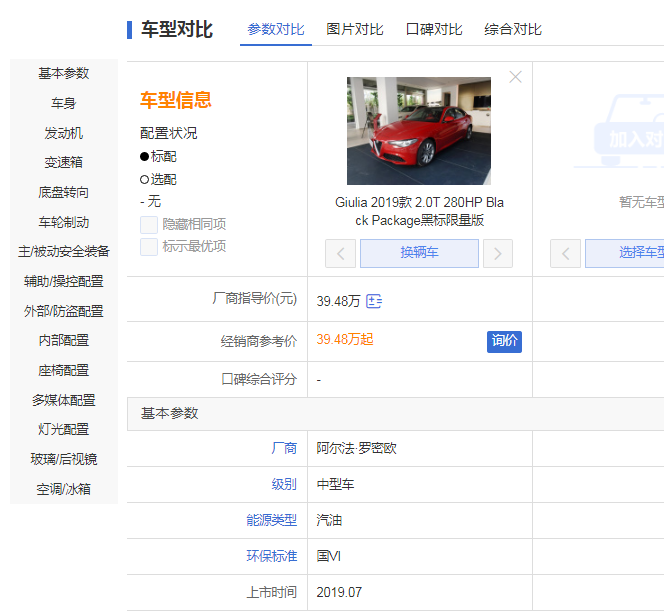Select 主/被动安全装备 in the sidebar
The height and width of the screenshot is (611, 664).
pyautogui.click(x=64, y=252)
